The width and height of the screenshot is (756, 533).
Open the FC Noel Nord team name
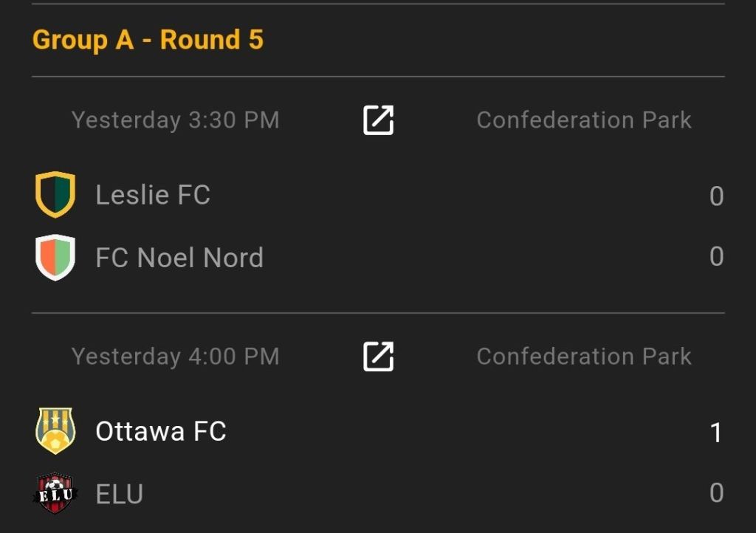click(x=179, y=258)
